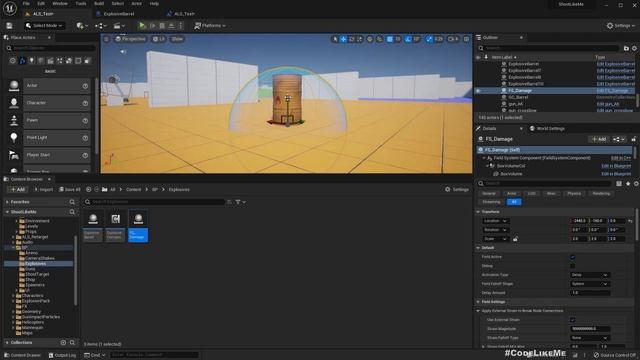Image resolution: width=640 pixels, height=360 pixels.
Task: Toggle the Debug checkbox
Action: click(x=573, y=266)
